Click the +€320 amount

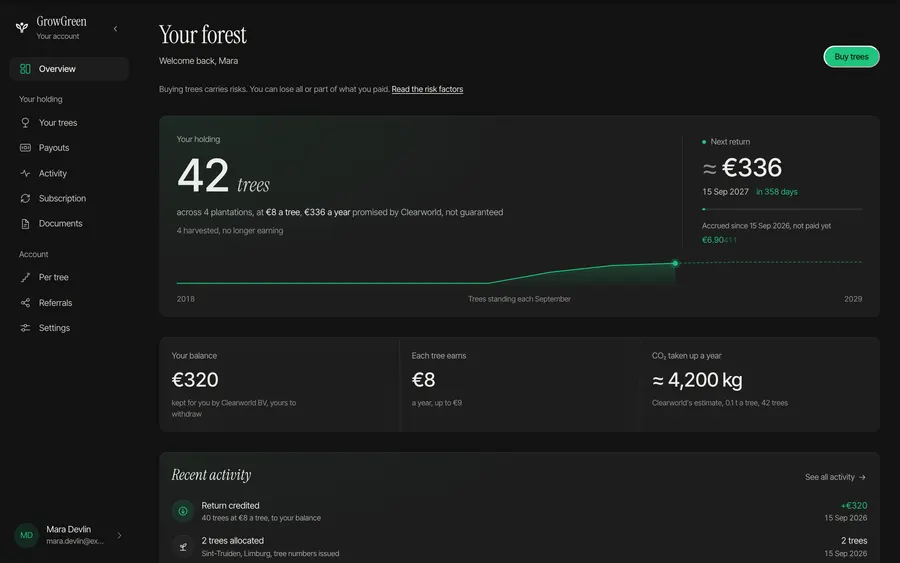854,506
